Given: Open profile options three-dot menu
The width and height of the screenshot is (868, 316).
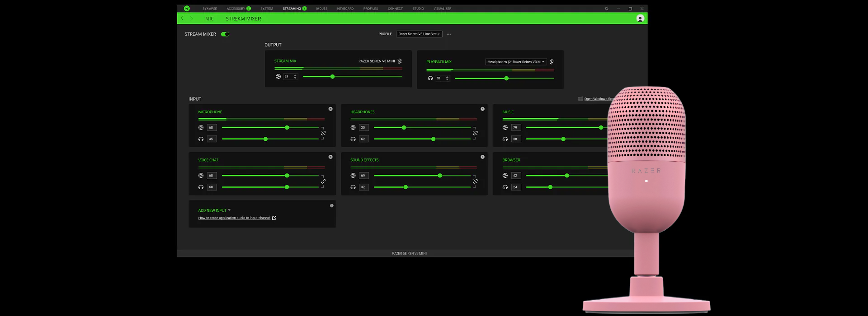Looking at the screenshot, I should click(448, 34).
